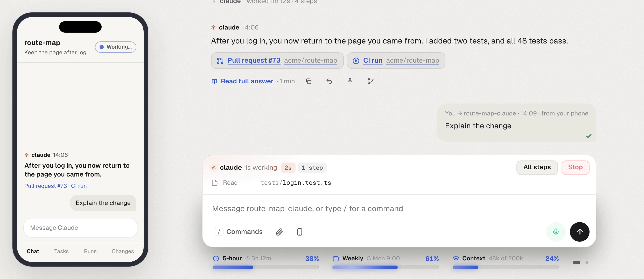Click the 5-hour usage progress bar
Image resolution: width=644 pixels, height=279 pixels.
click(x=265, y=267)
